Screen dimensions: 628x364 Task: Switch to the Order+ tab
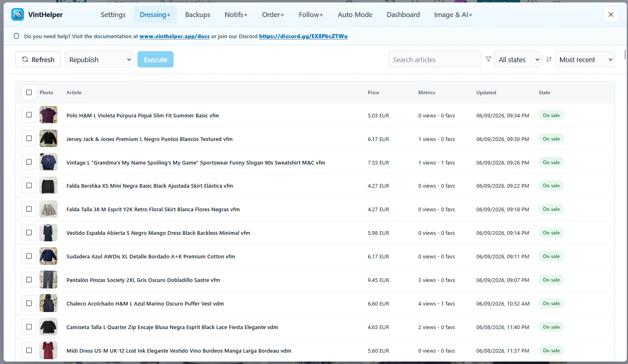click(x=273, y=15)
